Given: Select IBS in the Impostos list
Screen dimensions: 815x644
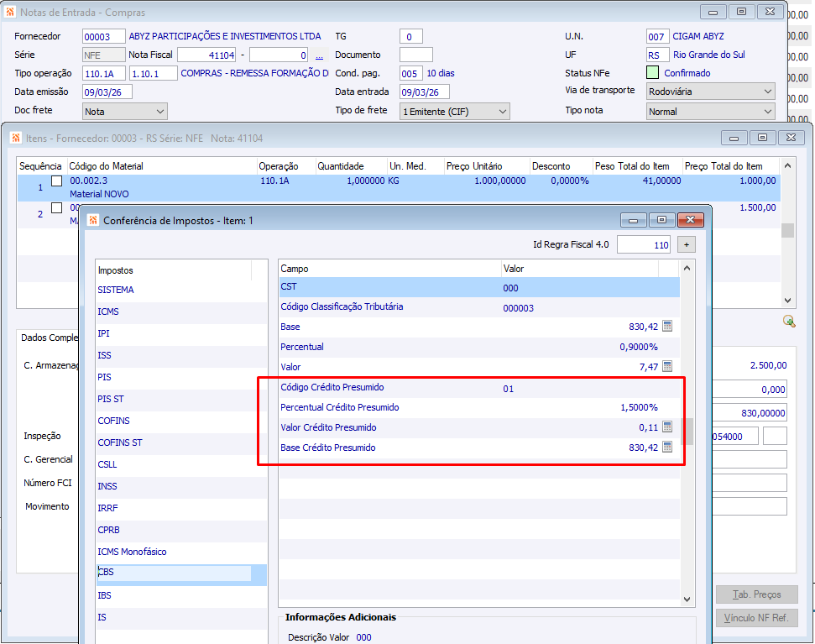Looking at the screenshot, I should pyautogui.click(x=104, y=595).
